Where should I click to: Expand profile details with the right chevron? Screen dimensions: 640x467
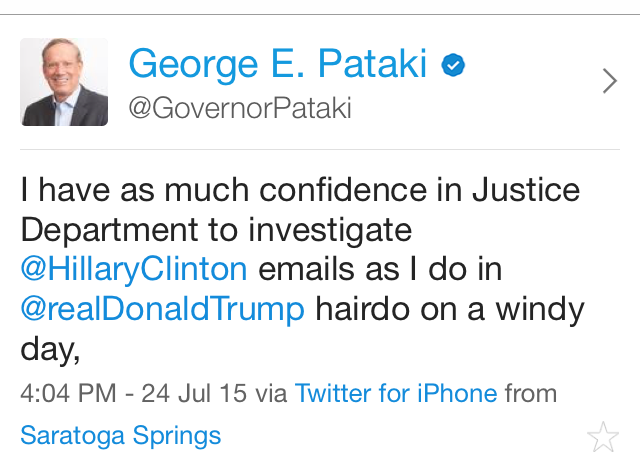(609, 81)
